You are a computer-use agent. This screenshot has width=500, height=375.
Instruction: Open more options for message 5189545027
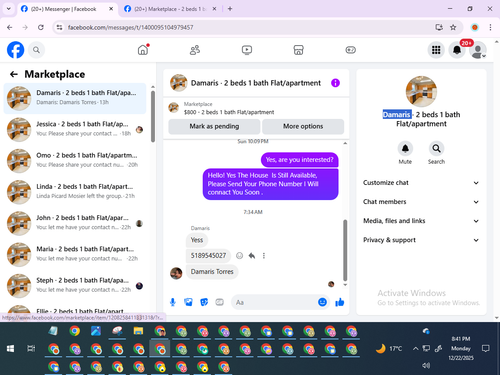tap(264, 256)
